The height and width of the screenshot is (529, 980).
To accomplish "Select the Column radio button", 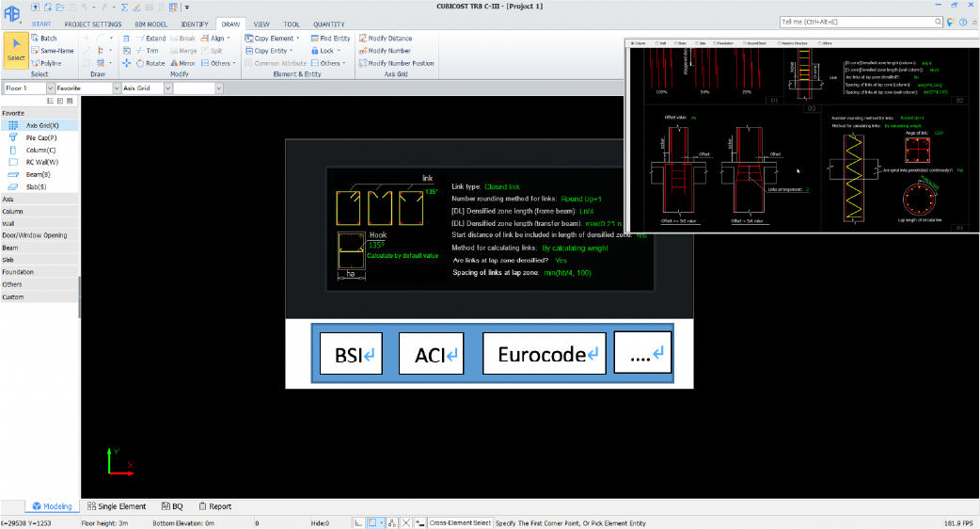I will [630, 42].
